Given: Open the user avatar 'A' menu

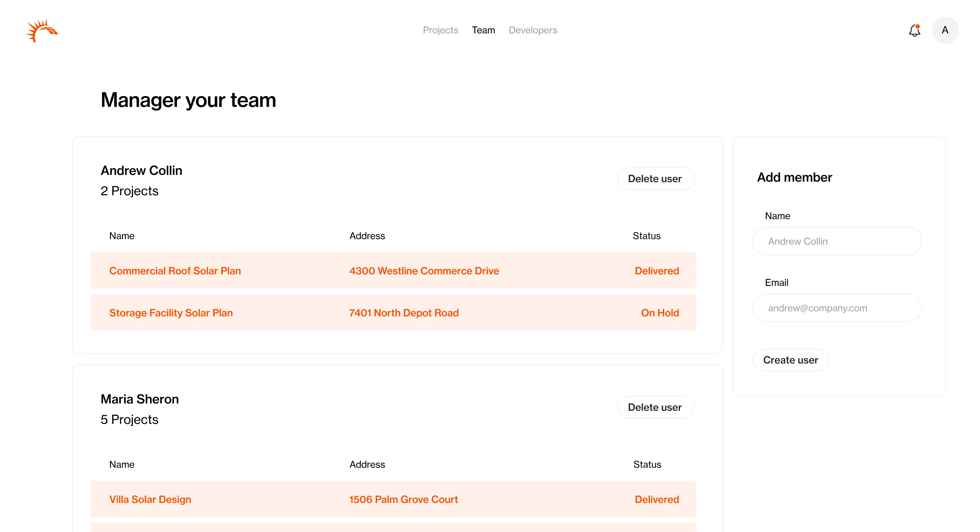Looking at the screenshot, I should (945, 30).
